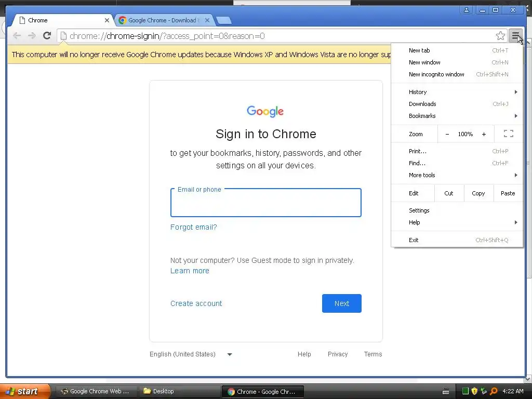Select Print... in the menu
This screenshot has width=532, height=399.
click(x=457, y=151)
